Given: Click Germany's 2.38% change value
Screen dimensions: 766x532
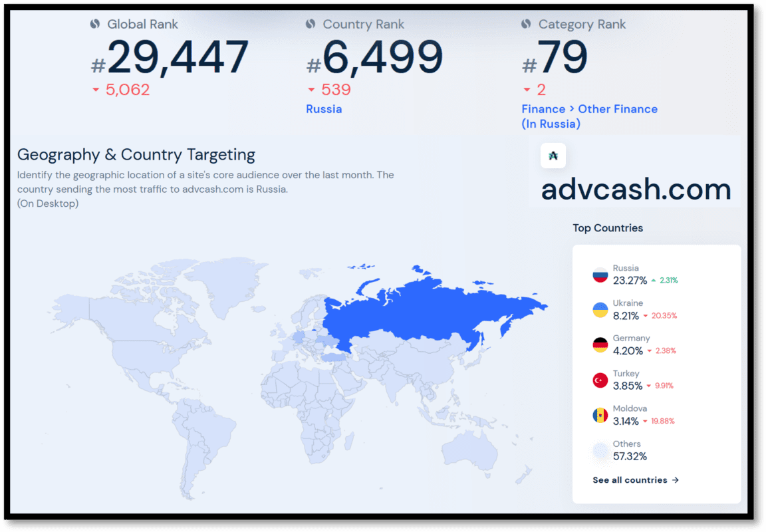Looking at the screenshot, I should pyautogui.click(x=666, y=350).
